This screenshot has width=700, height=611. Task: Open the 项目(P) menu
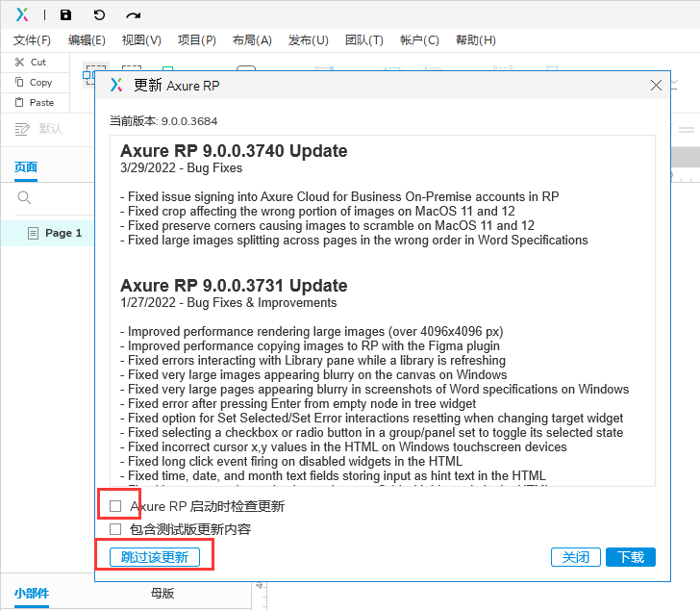point(197,40)
